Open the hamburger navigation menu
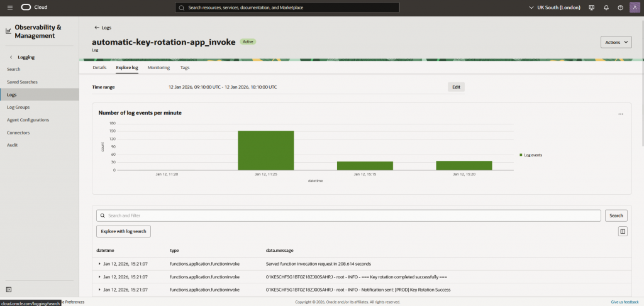644x306 pixels. point(9,8)
